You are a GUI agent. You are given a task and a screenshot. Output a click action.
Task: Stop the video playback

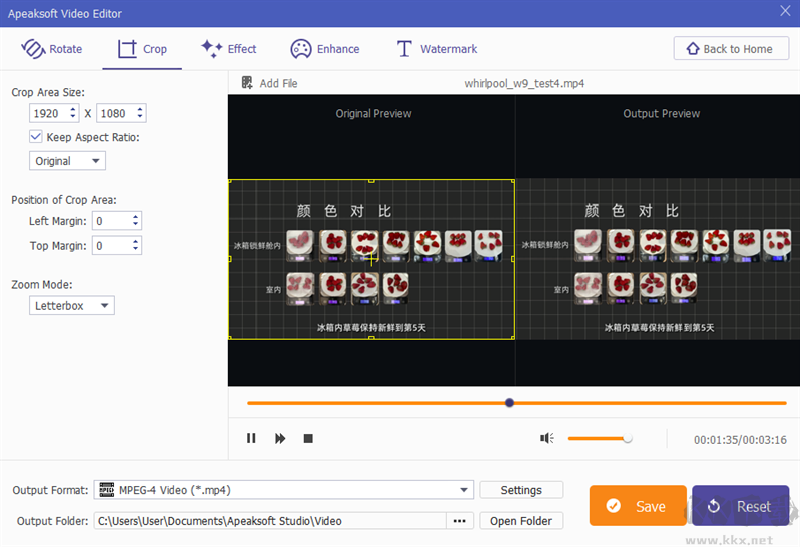point(308,438)
